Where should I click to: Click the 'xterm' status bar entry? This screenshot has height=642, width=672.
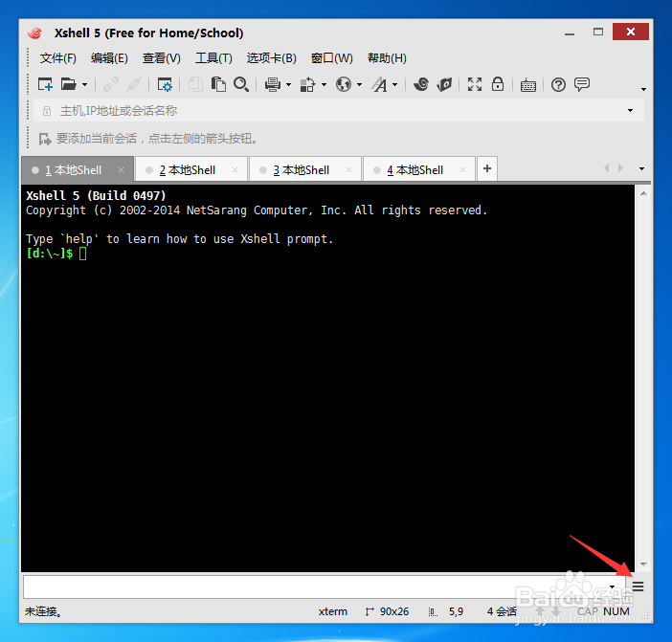[x=332, y=611]
